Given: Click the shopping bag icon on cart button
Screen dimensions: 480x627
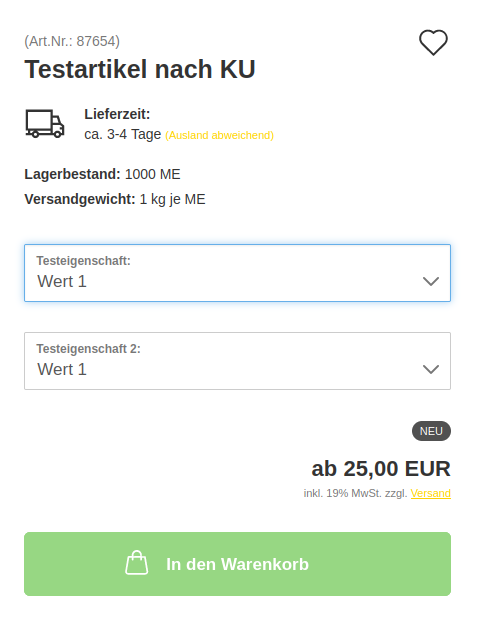Looking at the screenshot, I should [x=137, y=563].
